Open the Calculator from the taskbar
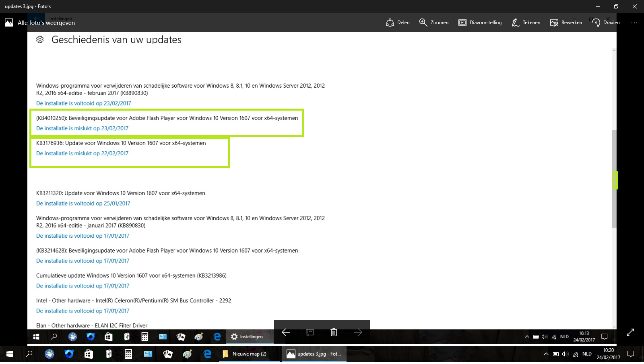Viewport: 644px width, 364px height. pyautogui.click(x=128, y=354)
